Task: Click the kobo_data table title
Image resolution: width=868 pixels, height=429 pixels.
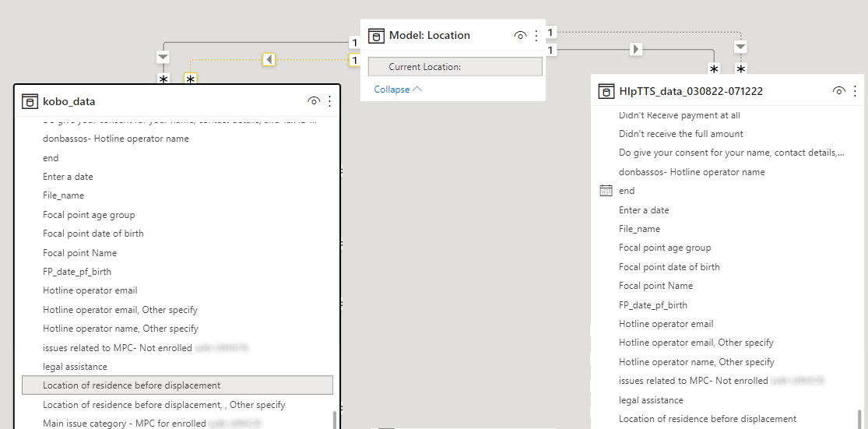Action: [x=69, y=101]
